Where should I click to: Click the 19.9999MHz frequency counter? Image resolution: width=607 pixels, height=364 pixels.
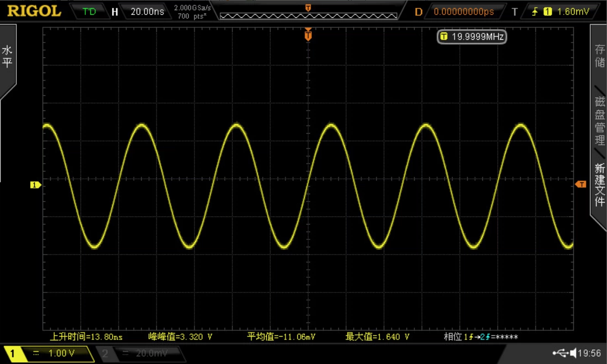[x=472, y=37]
